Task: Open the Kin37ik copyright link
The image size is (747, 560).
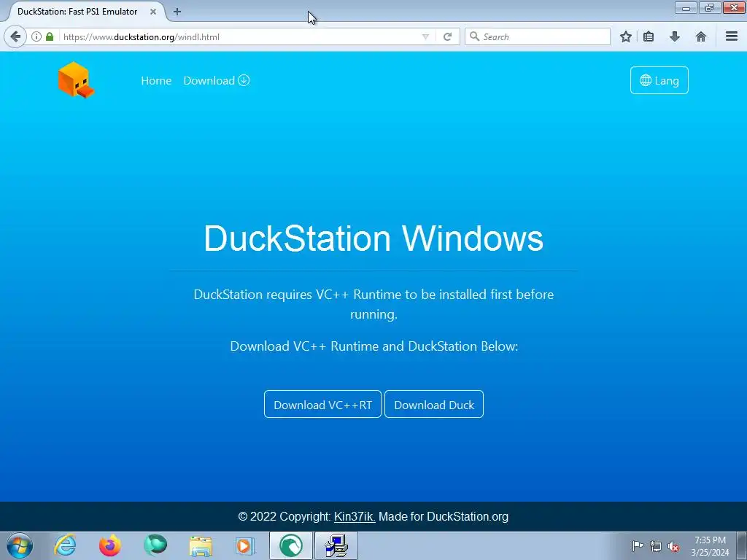Action: (355, 517)
